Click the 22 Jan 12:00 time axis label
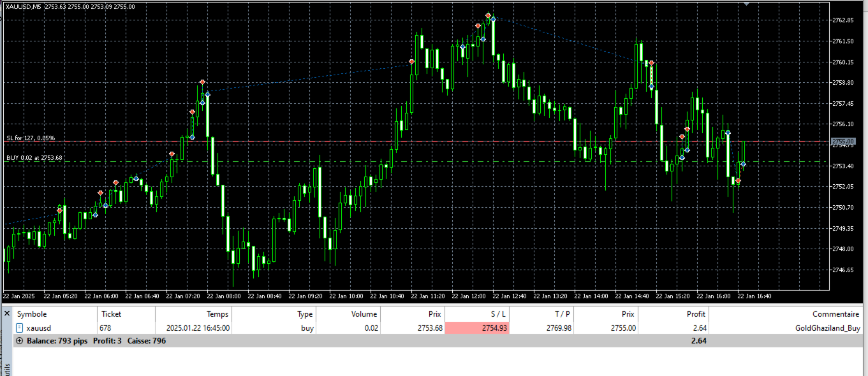 pos(468,296)
